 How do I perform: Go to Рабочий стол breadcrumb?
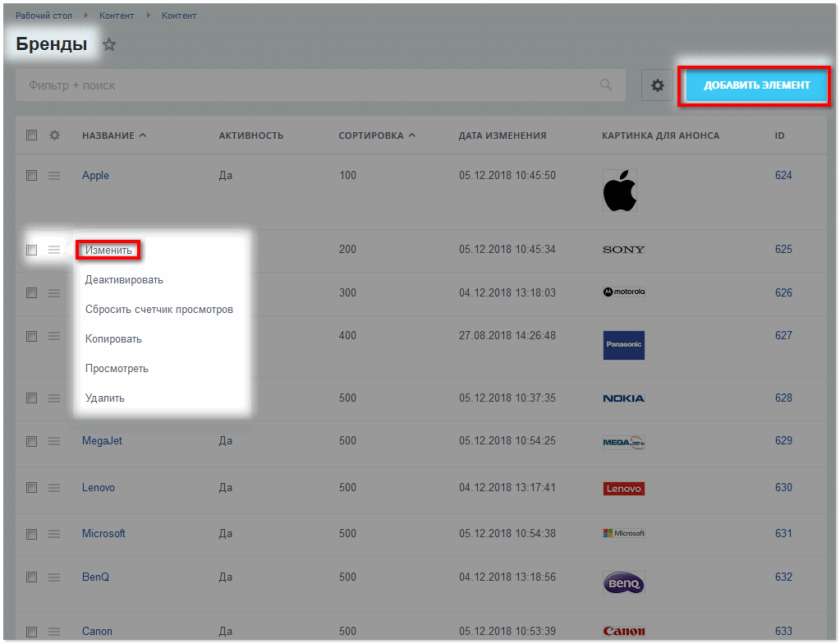click(x=44, y=16)
